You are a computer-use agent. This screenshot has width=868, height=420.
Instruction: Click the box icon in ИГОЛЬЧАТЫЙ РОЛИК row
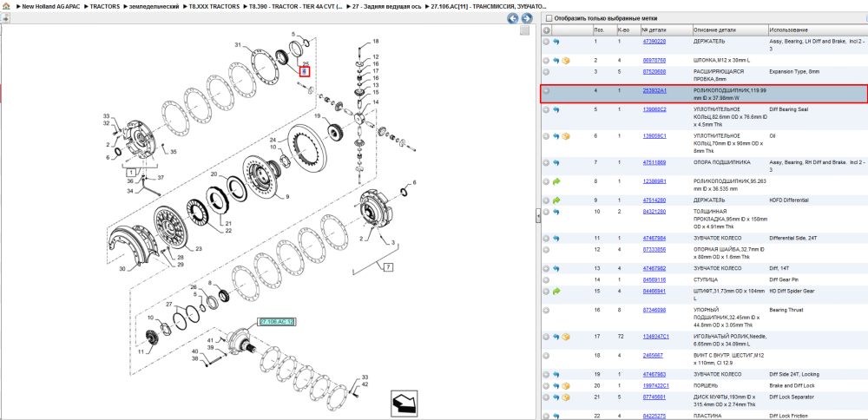(x=566, y=337)
